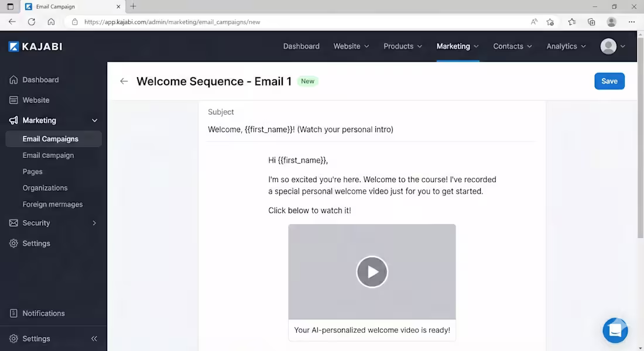Open a new browser tab
Viewport: 644px width, 351px height.
(133, 6)
